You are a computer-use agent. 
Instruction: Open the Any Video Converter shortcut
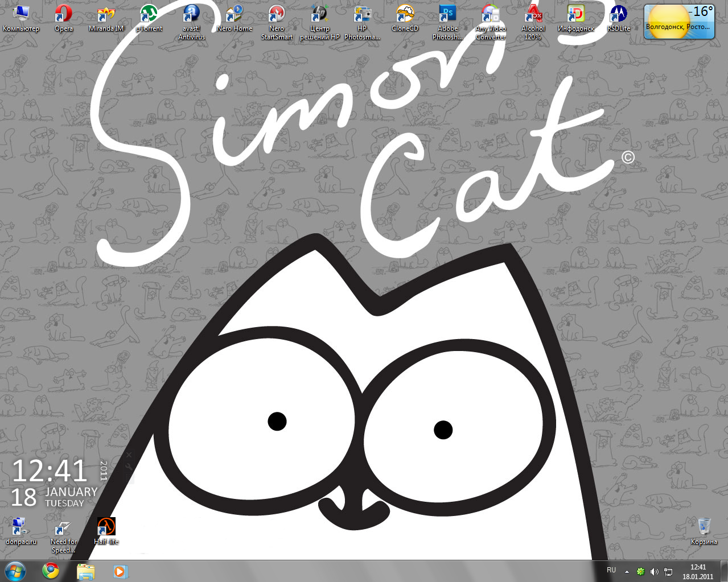[x=490, y=23]
